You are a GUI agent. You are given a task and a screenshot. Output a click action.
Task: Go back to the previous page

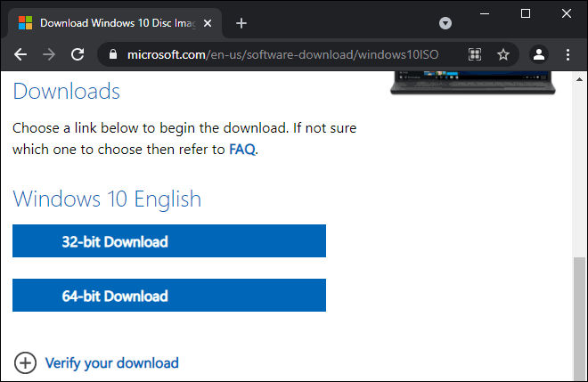tap(20, 54)
